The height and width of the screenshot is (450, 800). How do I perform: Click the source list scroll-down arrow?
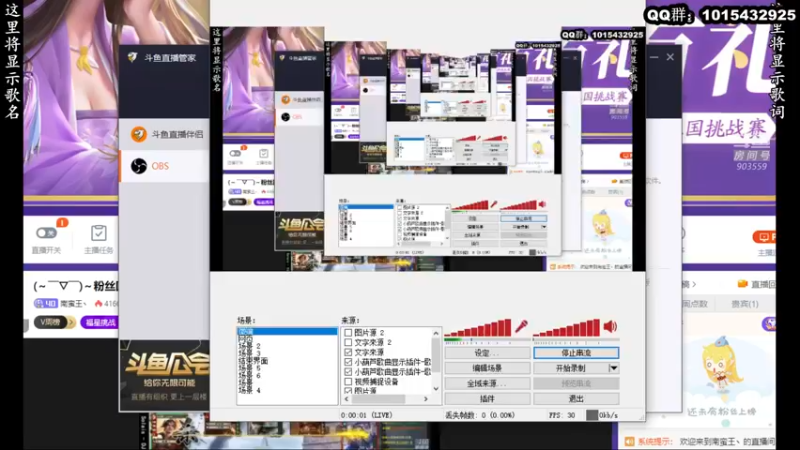[436, 389]
